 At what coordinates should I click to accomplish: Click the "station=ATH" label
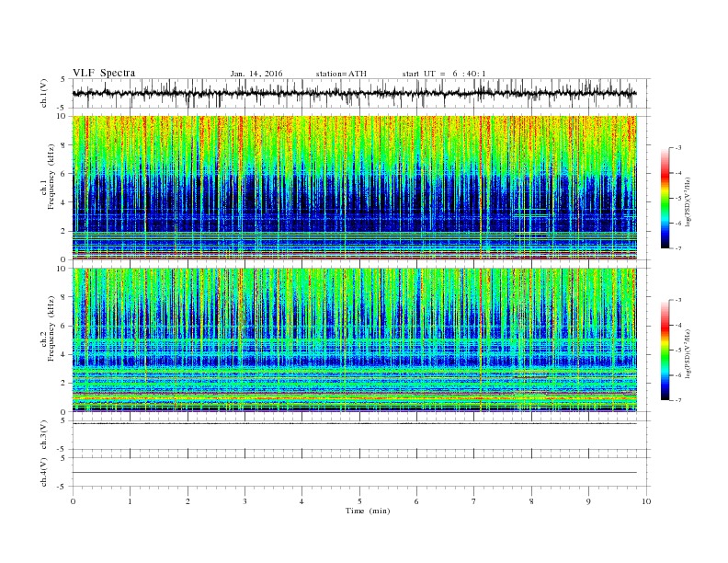[x=341, y=74]
